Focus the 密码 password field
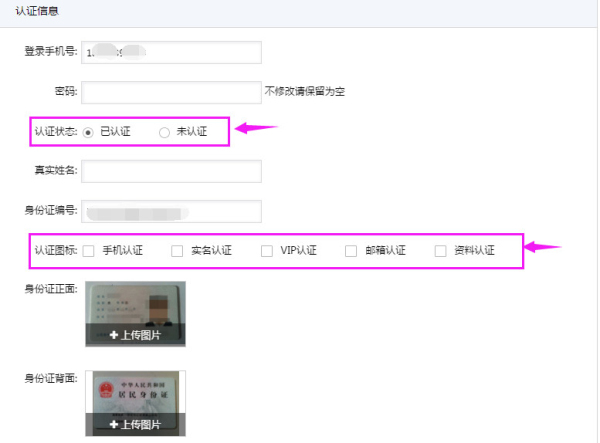This screenshot has height=443, width=600. pos(171,92)
